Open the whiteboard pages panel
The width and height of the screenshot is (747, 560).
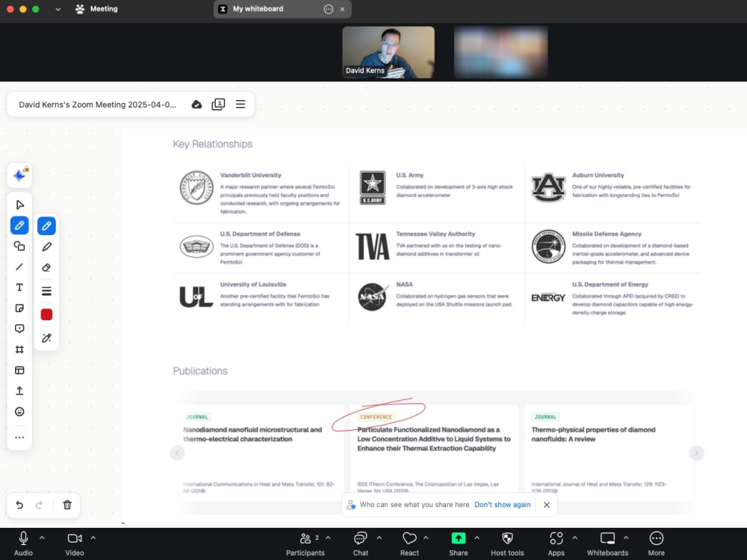218,105
